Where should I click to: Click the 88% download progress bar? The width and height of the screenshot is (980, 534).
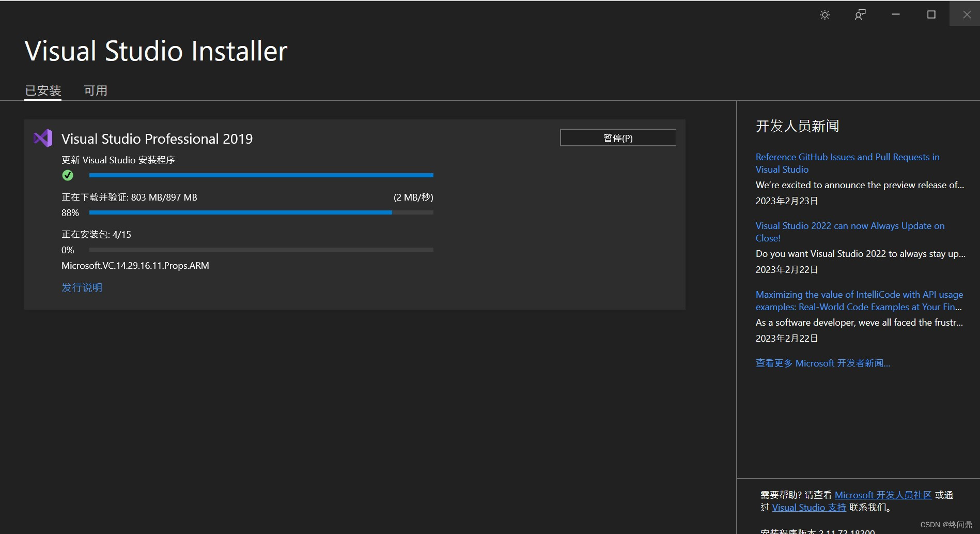click(261, 212)
